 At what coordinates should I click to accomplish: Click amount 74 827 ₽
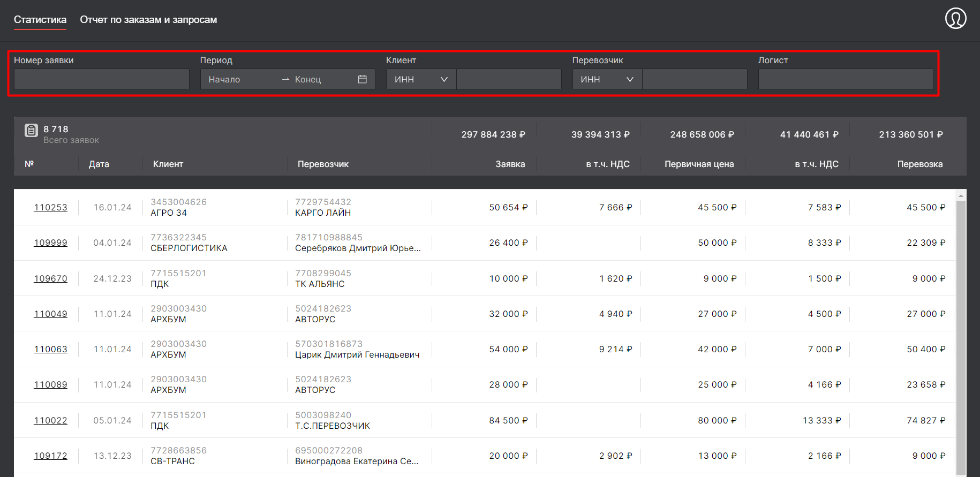pos(926,420)
